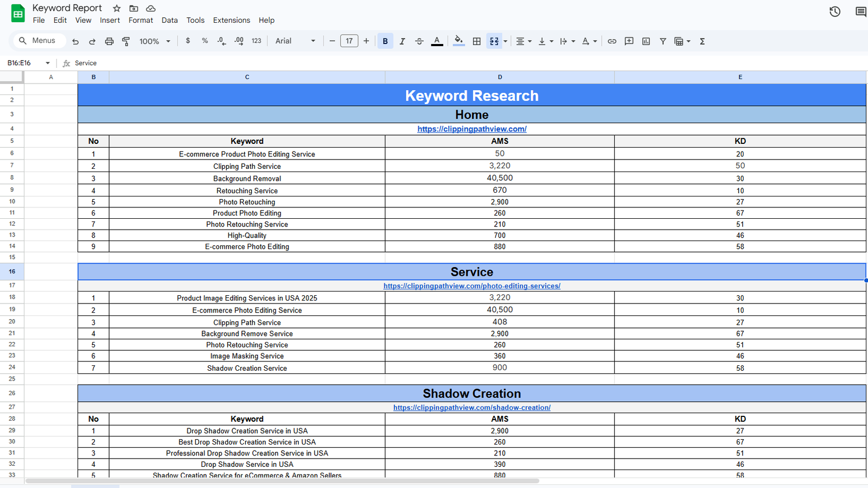The width and height of the screenshot is (868, 488).
Task: Open version history clock icon
Action: [834, 11]
